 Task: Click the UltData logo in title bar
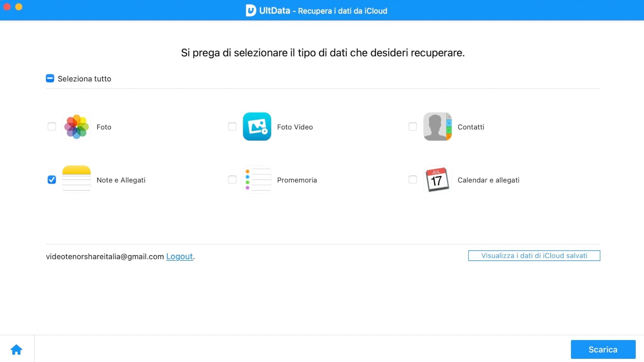pos(251,10)
